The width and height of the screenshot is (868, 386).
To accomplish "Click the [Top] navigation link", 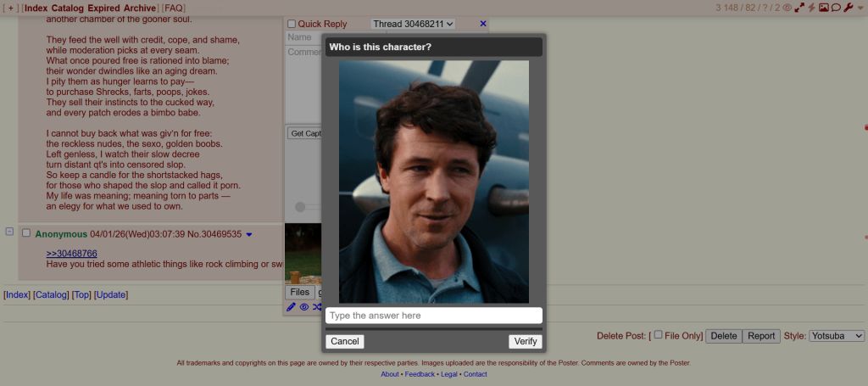I will [81, 294].
